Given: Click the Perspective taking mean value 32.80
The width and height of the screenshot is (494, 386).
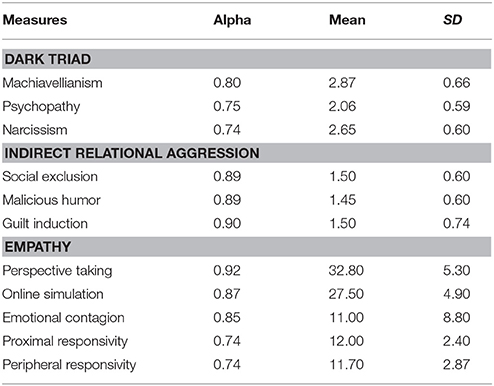Looking at the screenshot, I should tap(346, 270).
